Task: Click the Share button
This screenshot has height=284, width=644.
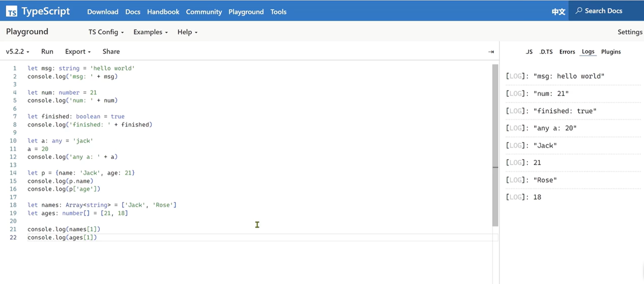Action: (111, 52)
